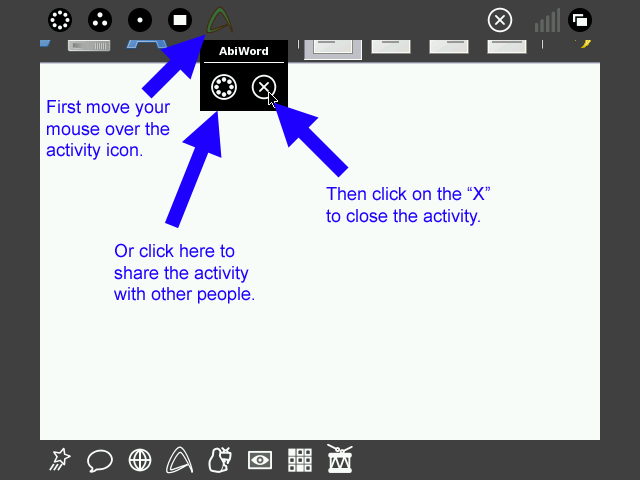Viewport: 640px width, 480px height.
Task: Click the wireless signal bars indicator
Action: tap(547, 20)
